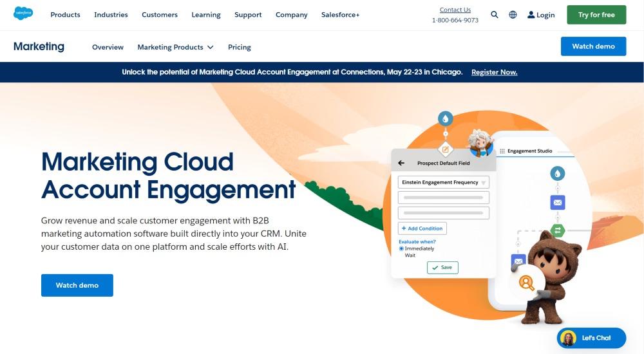Click the Marketing Cloud Account Engagement heading
Image resolution: width=644 pixels, height=354 pixels.
tap(168, 175)
